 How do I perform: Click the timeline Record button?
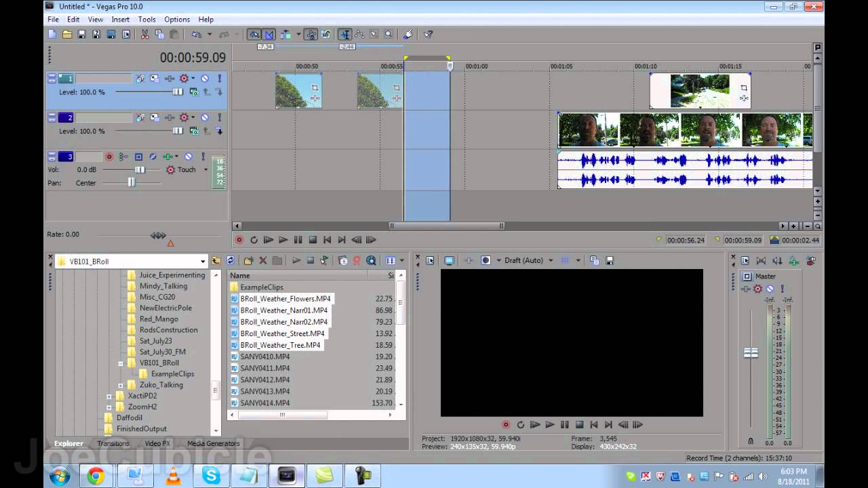click(x=239, y=240)
